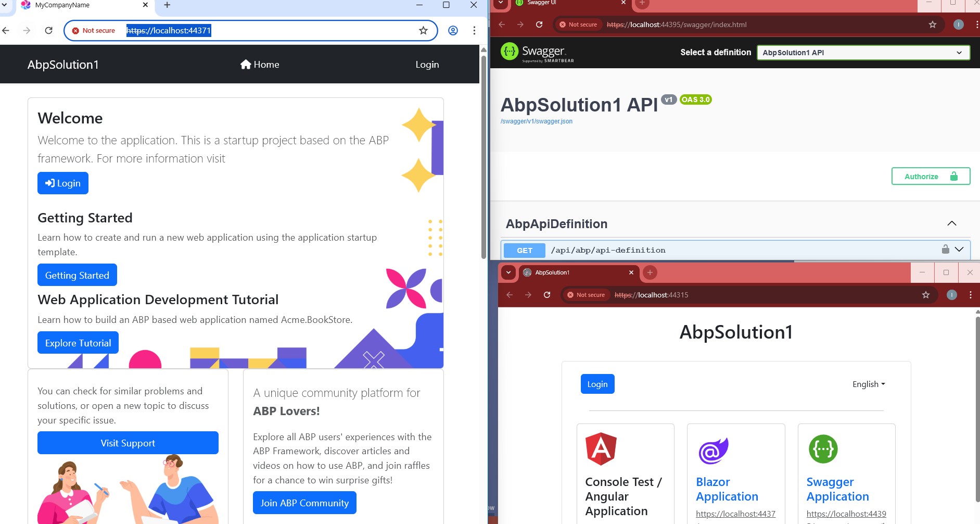This screenshot has height=524, width=980.
Task: Click the lock icon on api-definition row
Action: [x=945, y=249]
